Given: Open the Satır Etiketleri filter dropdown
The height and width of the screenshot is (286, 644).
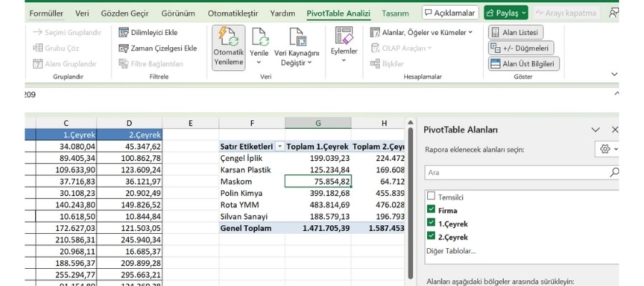Looking at the screenshot, I should point(279,146).
